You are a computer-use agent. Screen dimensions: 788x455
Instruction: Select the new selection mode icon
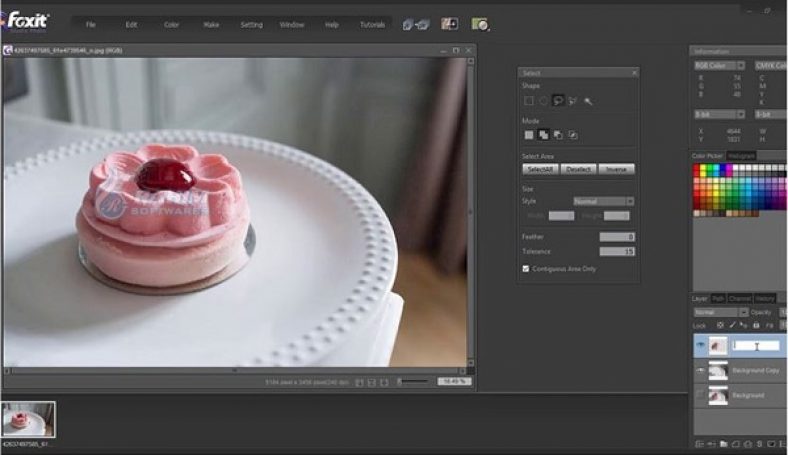(x=529, y=135)
